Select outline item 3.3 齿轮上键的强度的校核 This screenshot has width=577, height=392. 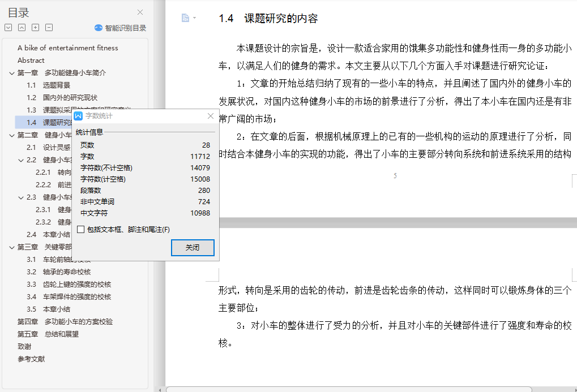point(69,285)
